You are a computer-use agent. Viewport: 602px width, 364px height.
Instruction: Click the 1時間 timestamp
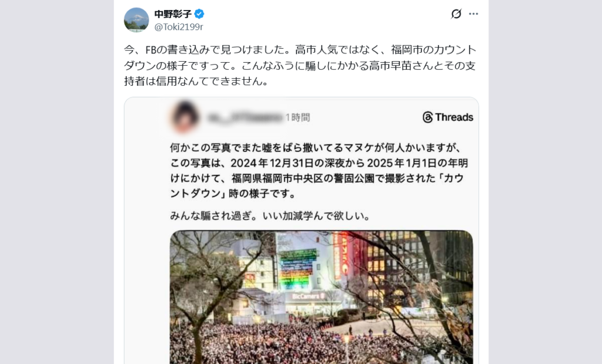tap(297, 117)
